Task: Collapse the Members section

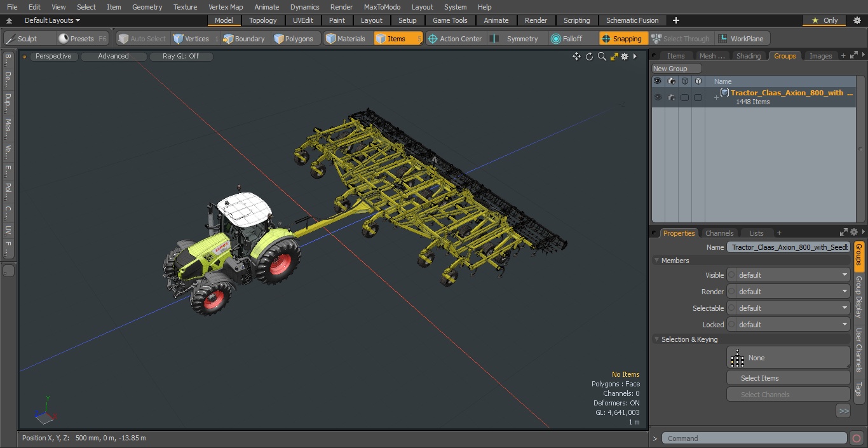Action: click(656, 261)
